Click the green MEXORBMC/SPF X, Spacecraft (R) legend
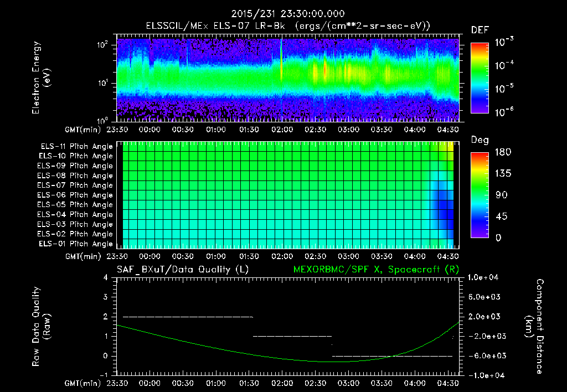 (x=376, y=270)
